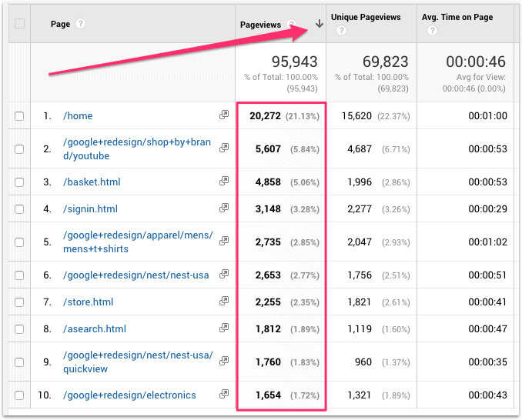Click the /google+redesign/nest/nest-usa link
The height and width of the screenshot is (420, 522).
137,275
